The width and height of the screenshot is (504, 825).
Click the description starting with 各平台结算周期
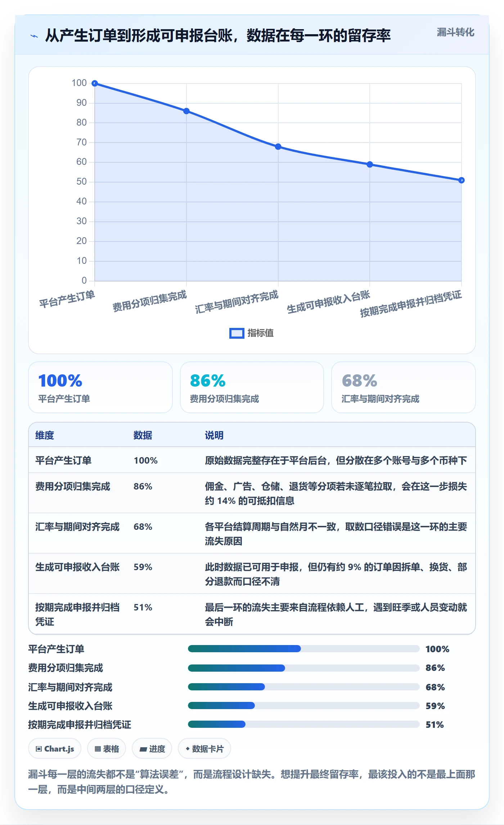click(336, 534)
